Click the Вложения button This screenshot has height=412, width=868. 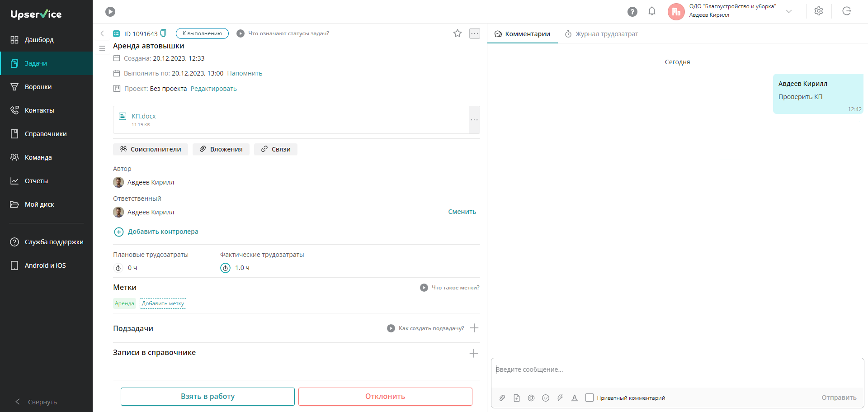pyautogui.click(x=221, y=149)
